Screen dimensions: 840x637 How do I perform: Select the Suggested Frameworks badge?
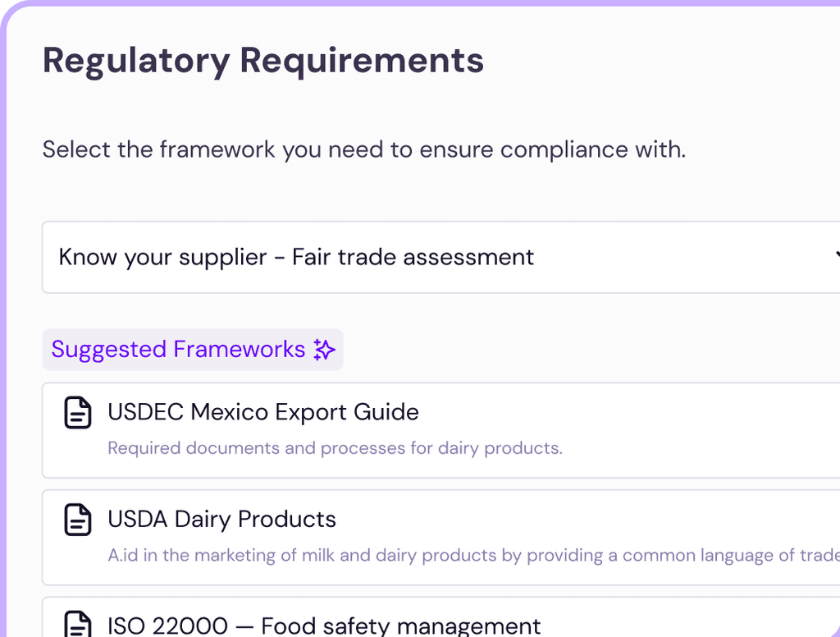pyautogui.click(x=192, y=350)
